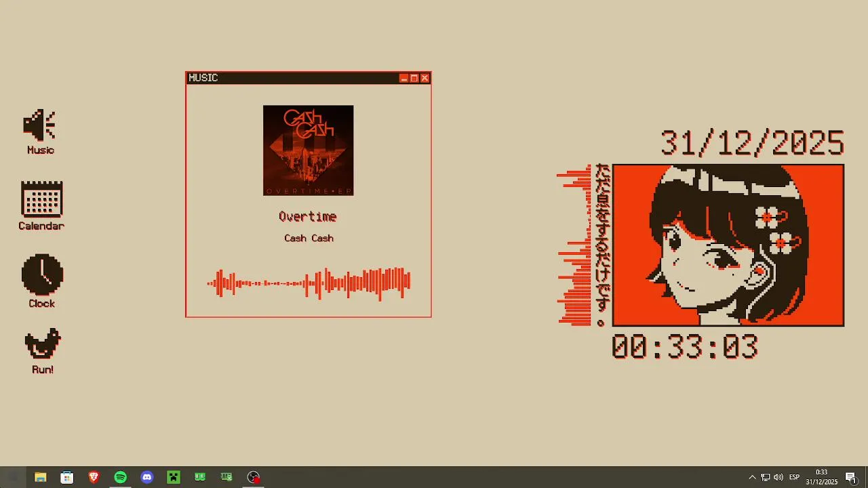This screenshot has width=868, height=488.
Task: Open network status in system tray
Action: click(765, 477)
